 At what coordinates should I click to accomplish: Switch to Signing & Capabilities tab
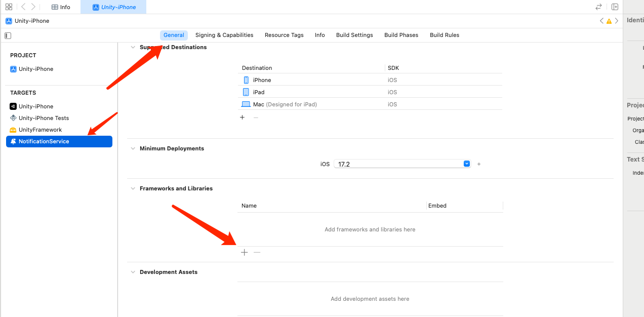[x=224, y=35]
